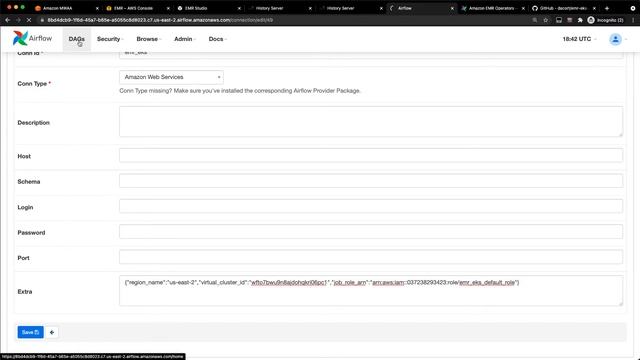This screenshot has height=360, width=640.
Task: Click the browser address bar URL
Action: click(160, 20)
